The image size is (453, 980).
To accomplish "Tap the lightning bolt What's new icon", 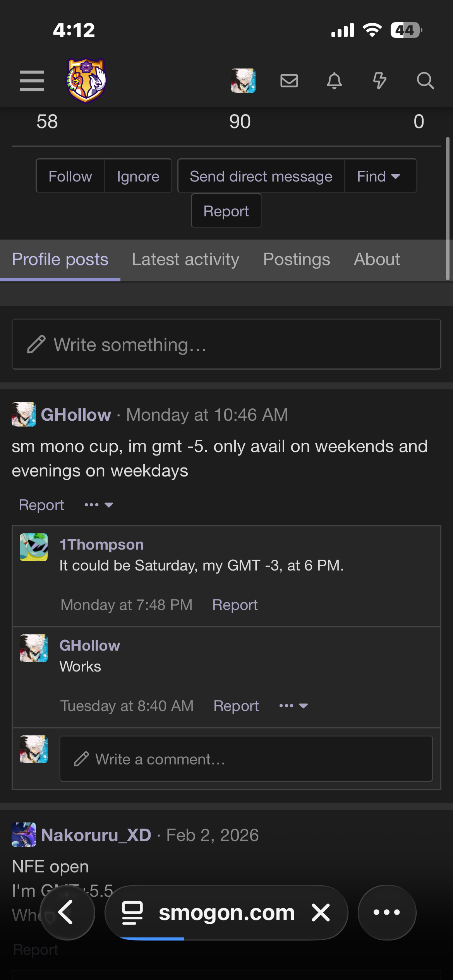I will (379, 81).
